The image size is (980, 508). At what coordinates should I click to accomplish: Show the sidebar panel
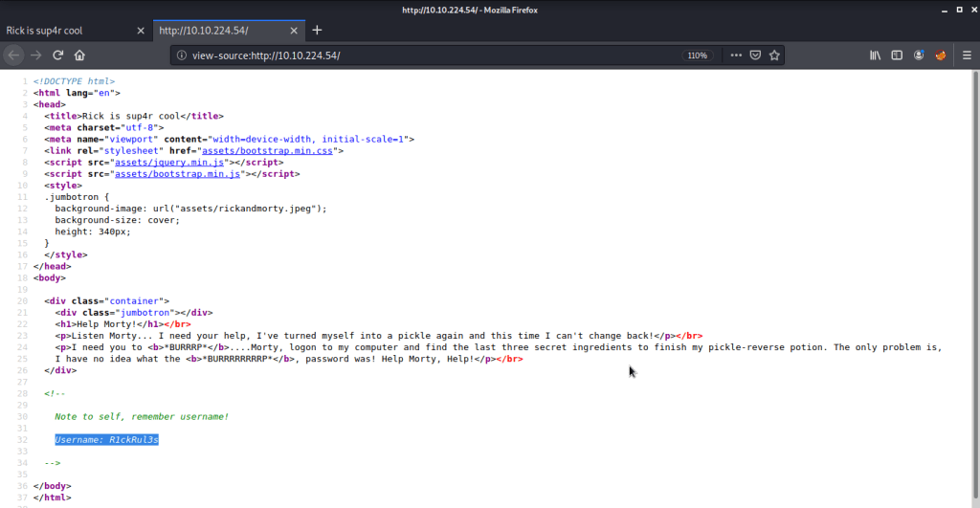897,55
